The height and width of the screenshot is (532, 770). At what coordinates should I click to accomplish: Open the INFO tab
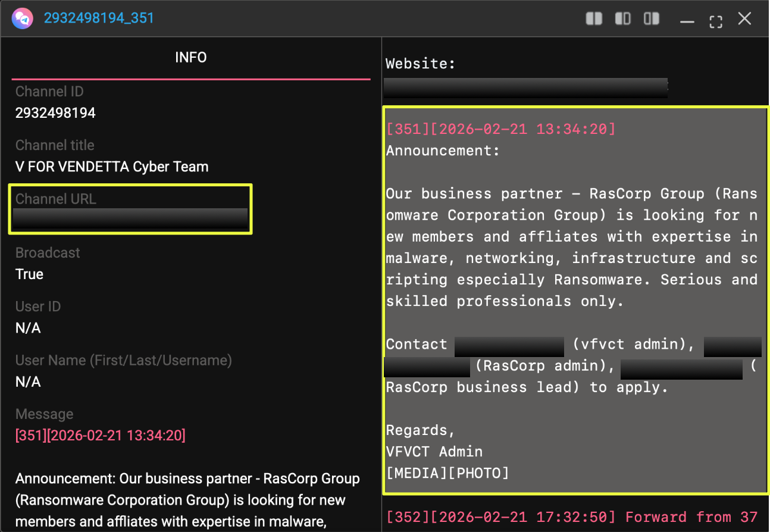191,58
